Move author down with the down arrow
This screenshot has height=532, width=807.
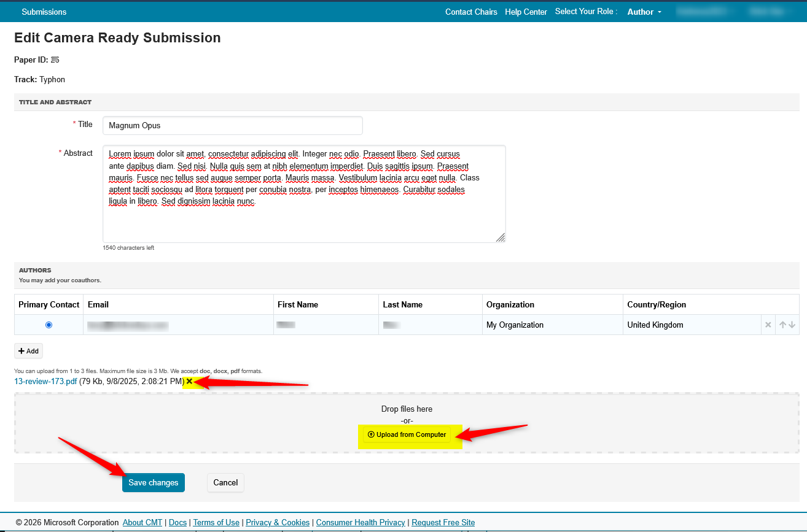[x=792, y=325]
